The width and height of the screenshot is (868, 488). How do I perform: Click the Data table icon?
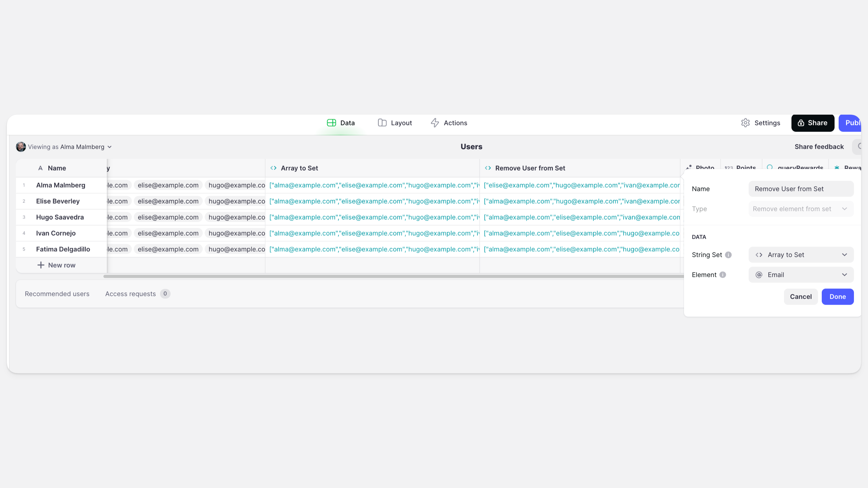tap(331, 123)
